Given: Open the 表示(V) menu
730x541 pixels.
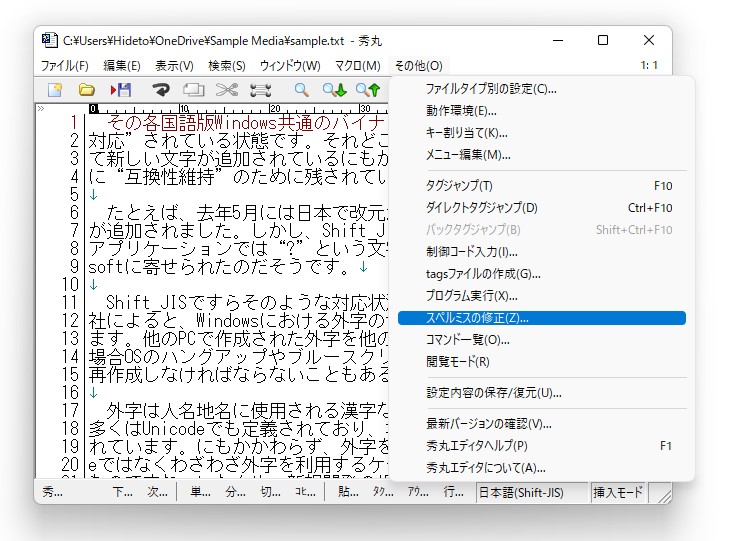Looking at the screenshot, I should (x=174, y=66).
